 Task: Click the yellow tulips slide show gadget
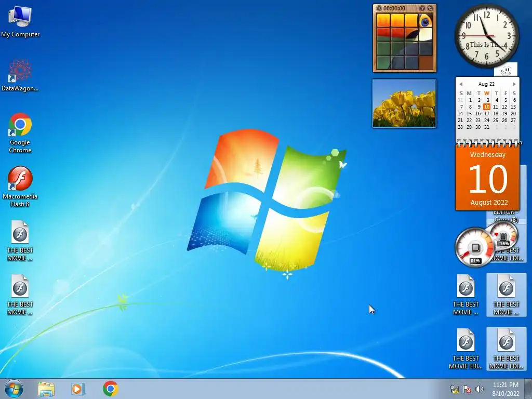[404, 103]
